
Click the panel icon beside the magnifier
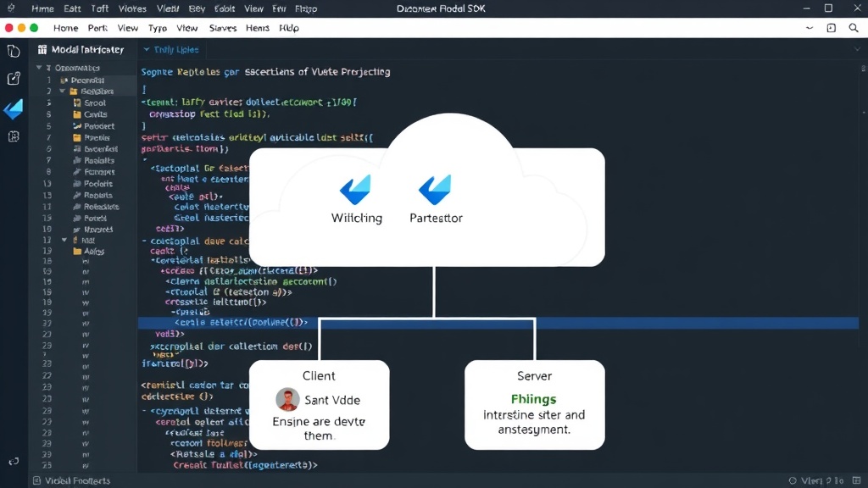click(x=831, y=28)
